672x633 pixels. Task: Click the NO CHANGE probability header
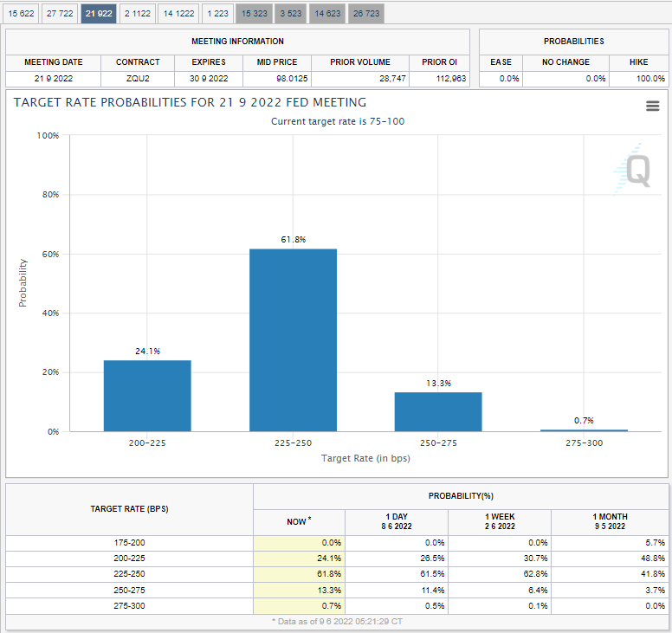coord(565,62)
